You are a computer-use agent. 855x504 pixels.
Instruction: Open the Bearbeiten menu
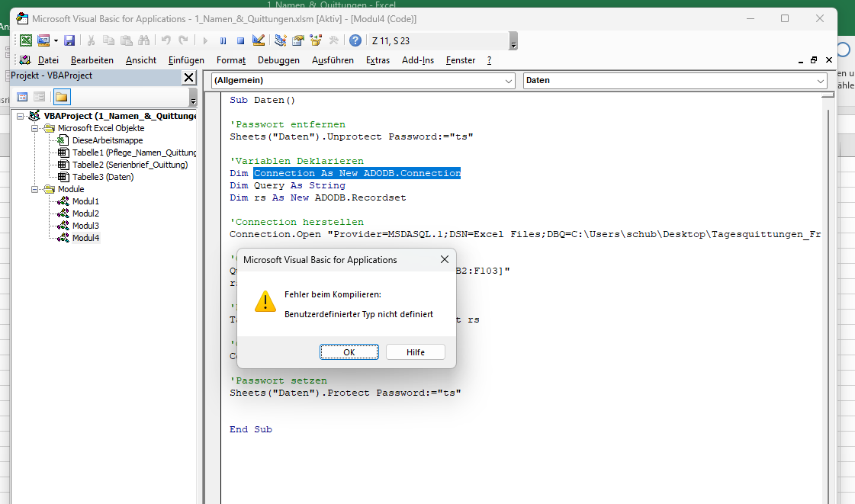pos(92,60)
